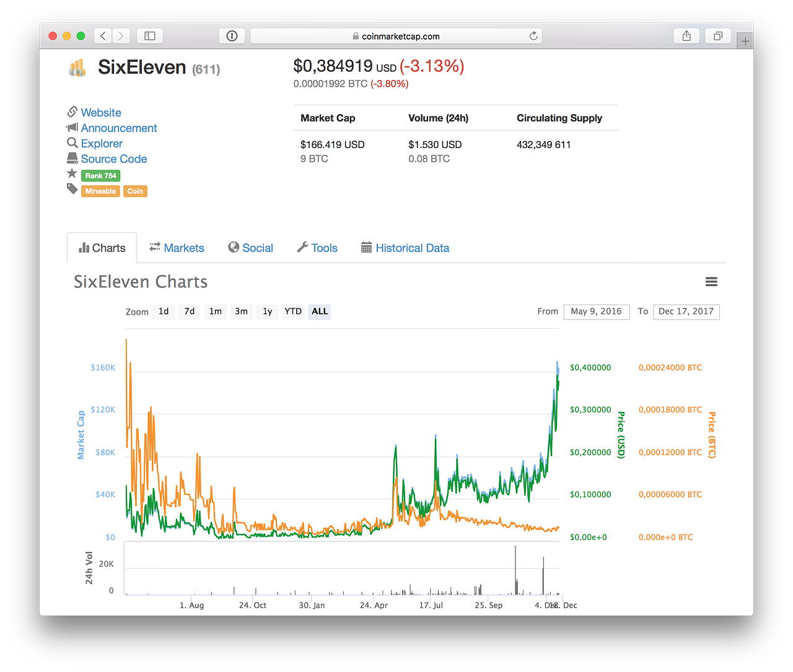Click the megaphone icon beside Announcement
793x672 pixels.
coord(72,128)
